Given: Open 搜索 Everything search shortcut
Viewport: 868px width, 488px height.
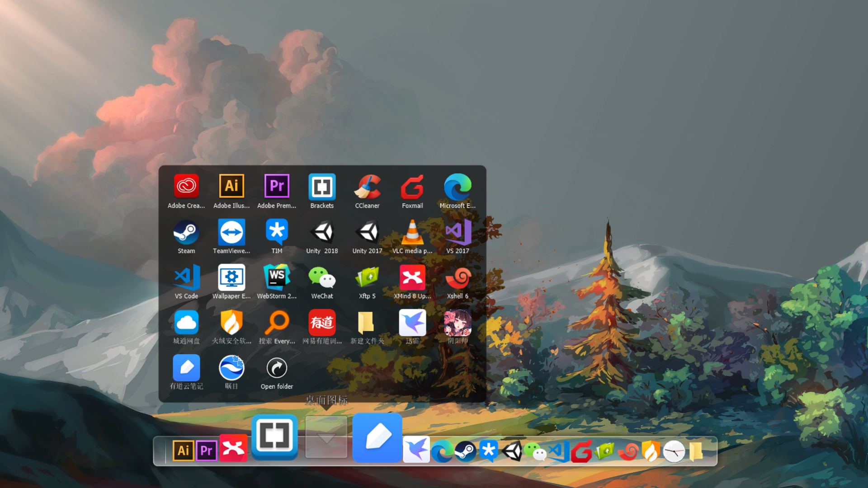Looking at the screenshot, I should tap(277, 323).
